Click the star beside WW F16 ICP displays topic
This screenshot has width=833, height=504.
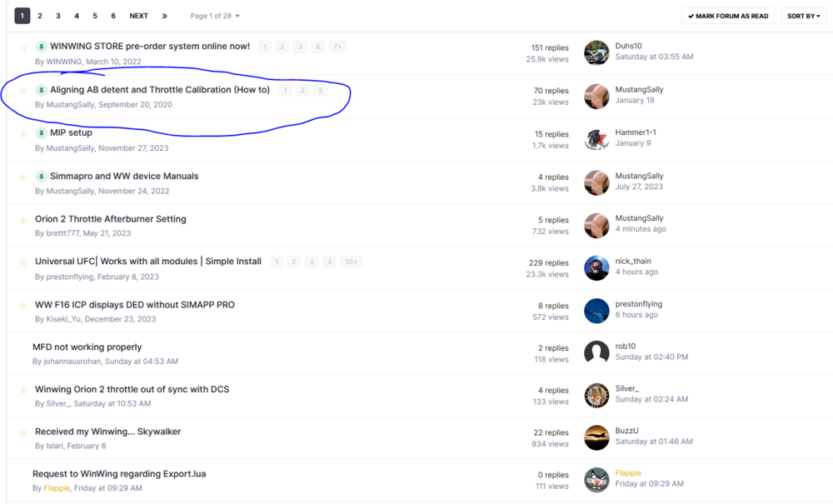(x=23, y=306)
